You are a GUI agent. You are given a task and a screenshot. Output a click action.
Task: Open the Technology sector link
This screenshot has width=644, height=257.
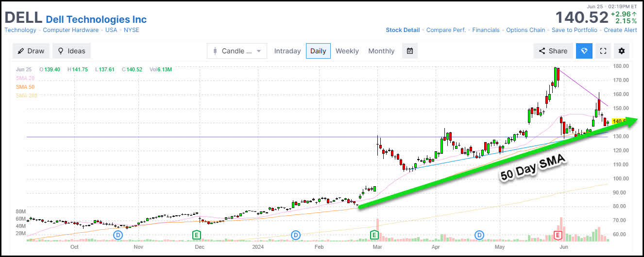(x=20, y=30)
